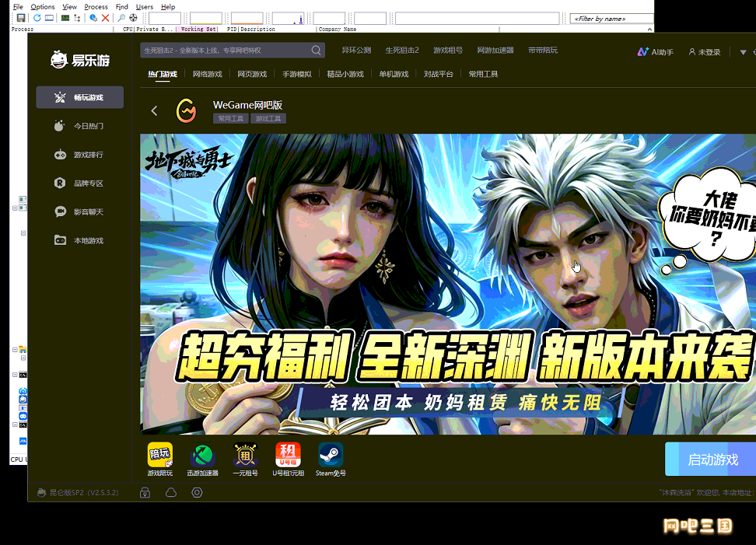The height and width of the screenshot is (545, 756).
Task: Click Refresh icon in Process Explorer toolbar
Action: (x=37, y=18)
